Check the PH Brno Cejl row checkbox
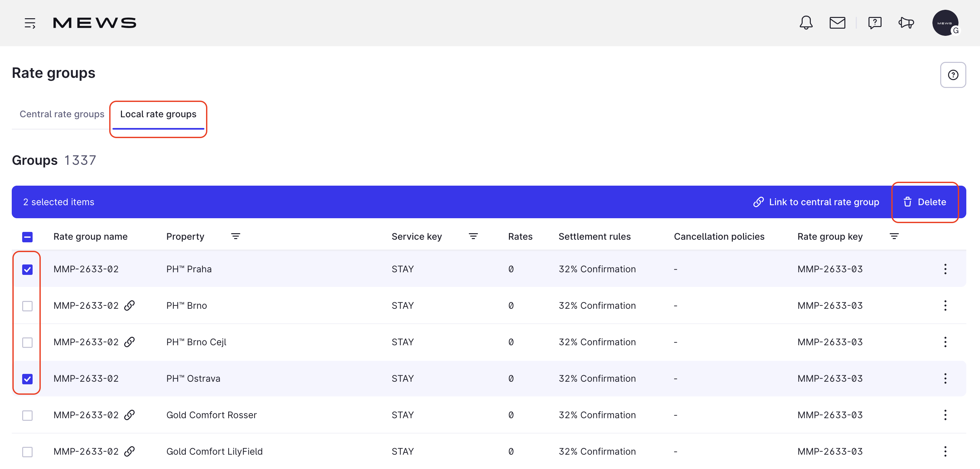980x469 pixels. click(x=27, y=342)
